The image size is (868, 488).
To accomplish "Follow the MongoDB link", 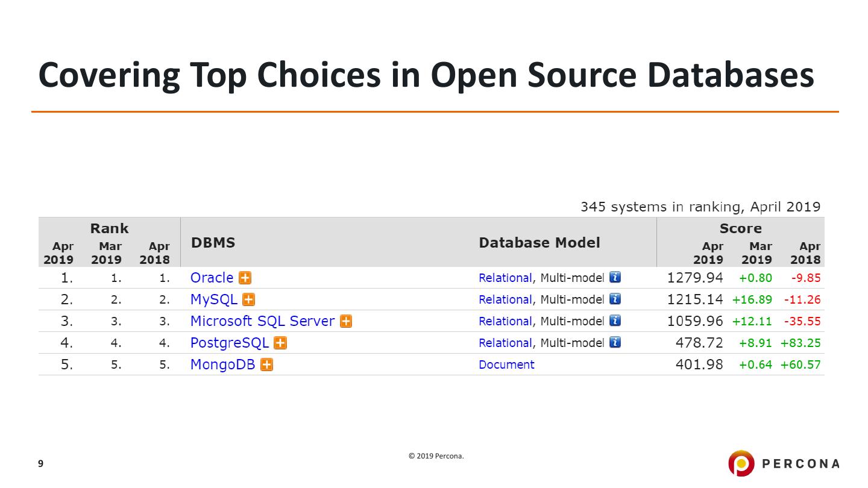I will pos(222,364).
